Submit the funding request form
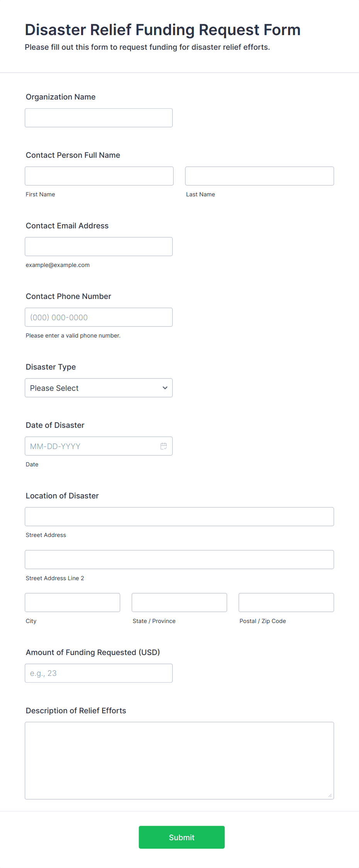This screenshot has height=868, width=359. coord(181,837)
